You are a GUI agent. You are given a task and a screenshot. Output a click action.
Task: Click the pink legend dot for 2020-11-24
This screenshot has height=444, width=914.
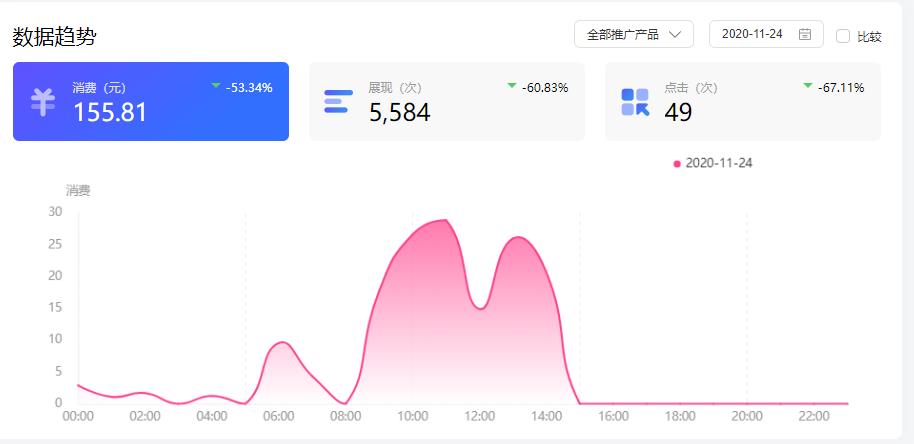click(x=677, y=164)
